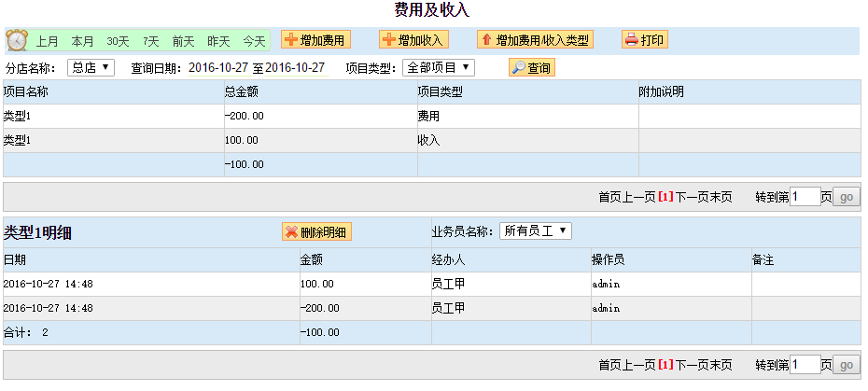Select the 上月 date filter
This screenshot has width=868, height=391.
48,41
